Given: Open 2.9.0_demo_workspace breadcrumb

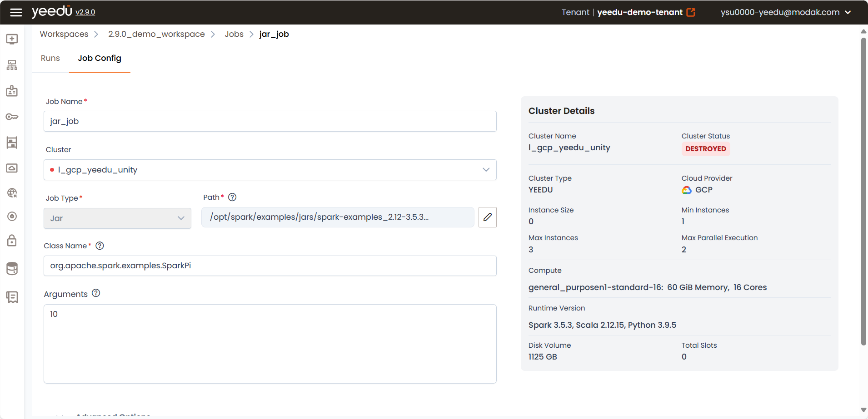Looking at the screenshot, I should 156,34.
